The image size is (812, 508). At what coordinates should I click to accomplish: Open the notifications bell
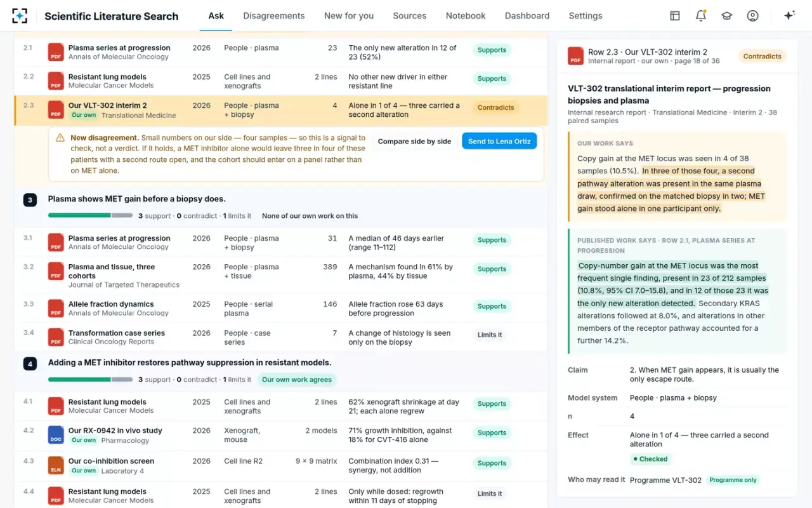701,16
